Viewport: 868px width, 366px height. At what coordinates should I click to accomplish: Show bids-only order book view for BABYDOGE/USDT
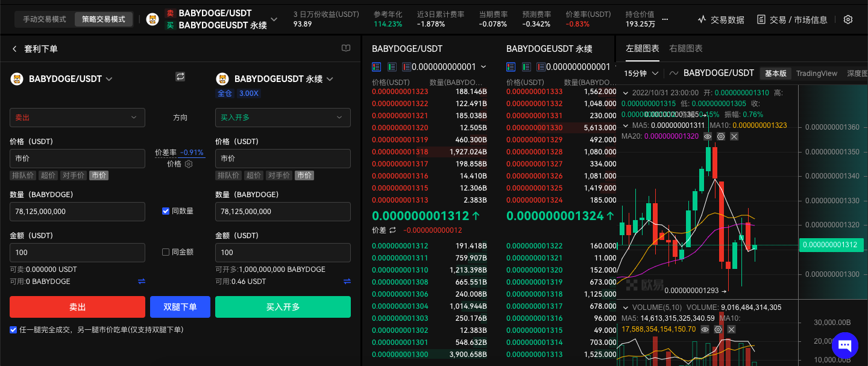[392, 66]
